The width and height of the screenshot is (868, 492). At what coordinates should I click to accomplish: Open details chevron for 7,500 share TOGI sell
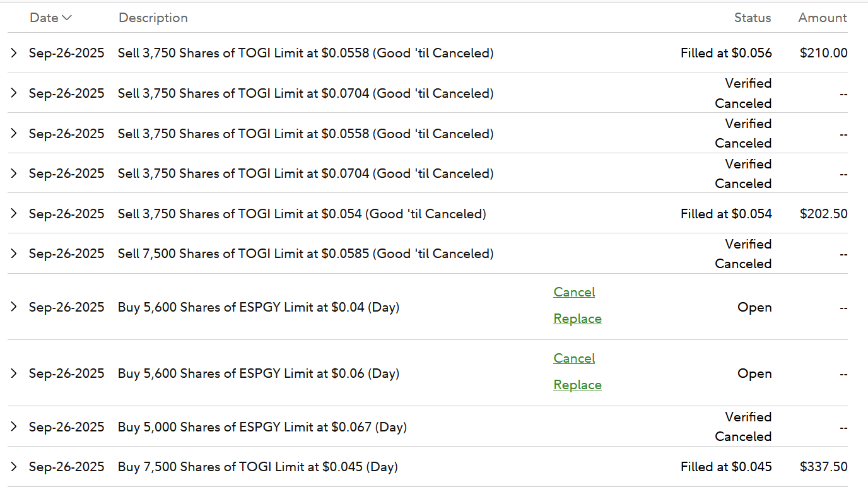[14, 254]
